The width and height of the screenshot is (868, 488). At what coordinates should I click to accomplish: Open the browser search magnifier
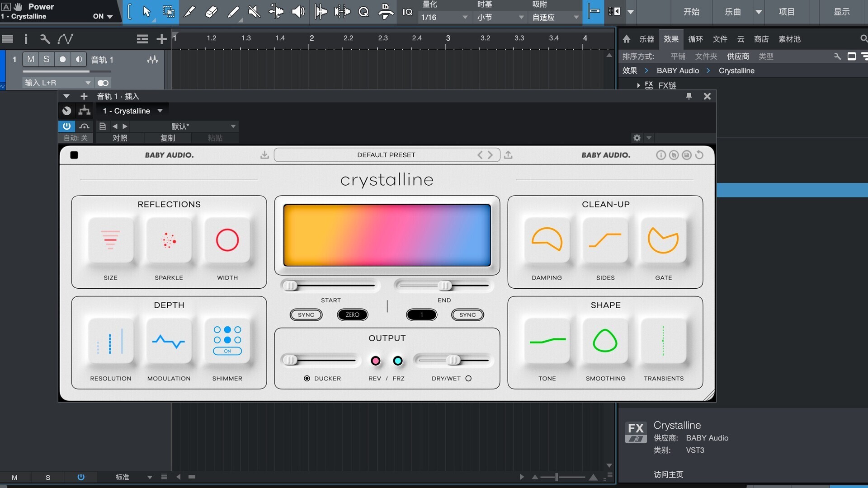(x=863, y=39)
